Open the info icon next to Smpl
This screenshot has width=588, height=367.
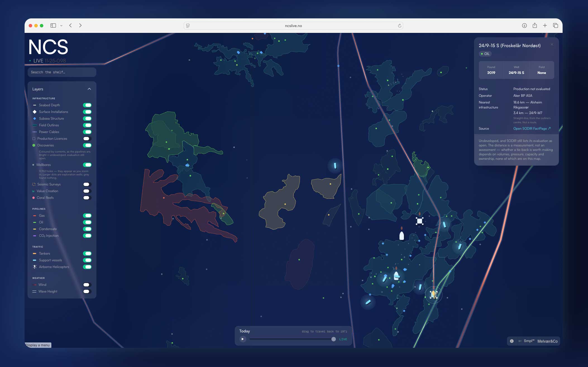512,341
